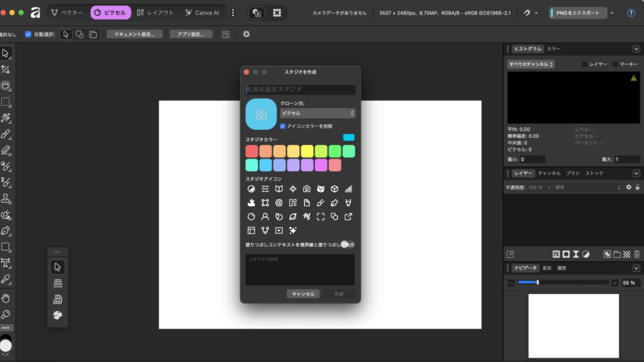The image size is (644, 362).
Task: Switch to the チャンネル panel tab
Action: pyautogui.click(x=549, y=173)
